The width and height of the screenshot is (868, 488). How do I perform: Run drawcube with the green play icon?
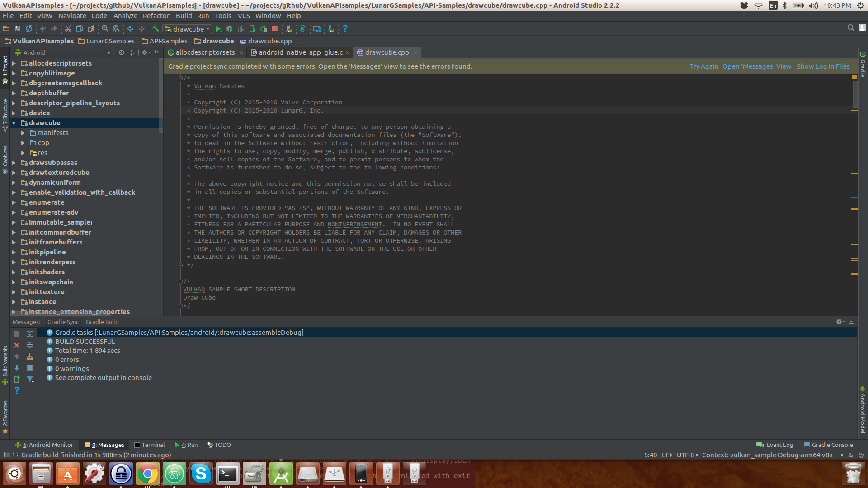coord(218,28)
